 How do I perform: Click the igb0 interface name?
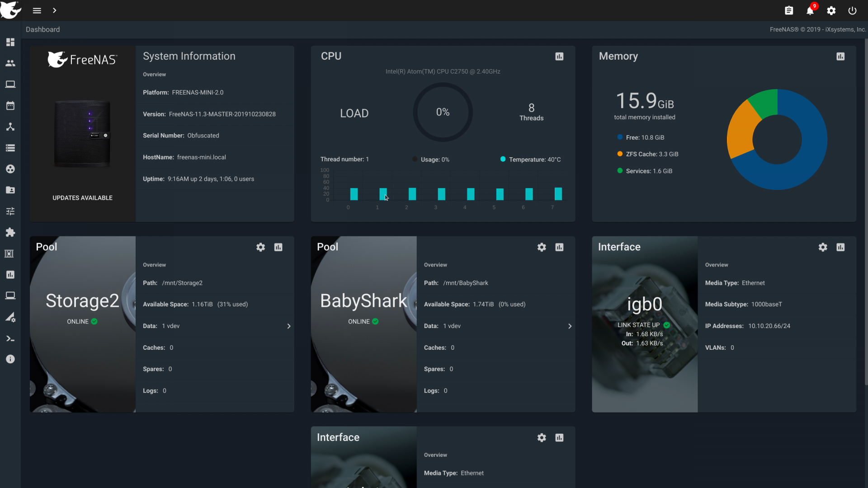[645, 305]
